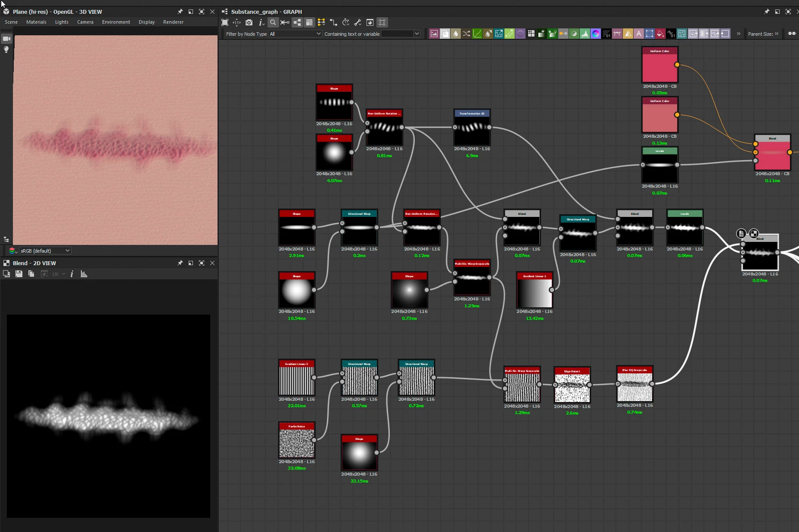Toggle the magnifier search tool in graph
The image size is (799, 532).
click(x=273, y=22)
